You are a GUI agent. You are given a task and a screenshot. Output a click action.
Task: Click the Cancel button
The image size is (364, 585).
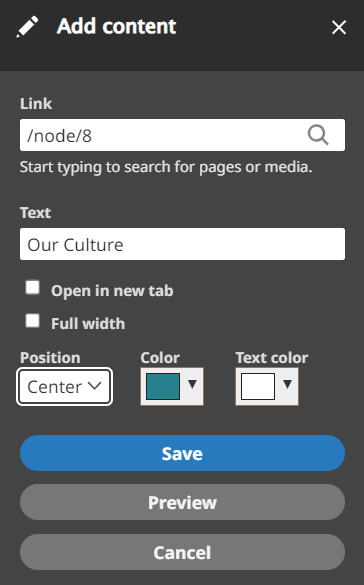[x=182, y=552]
